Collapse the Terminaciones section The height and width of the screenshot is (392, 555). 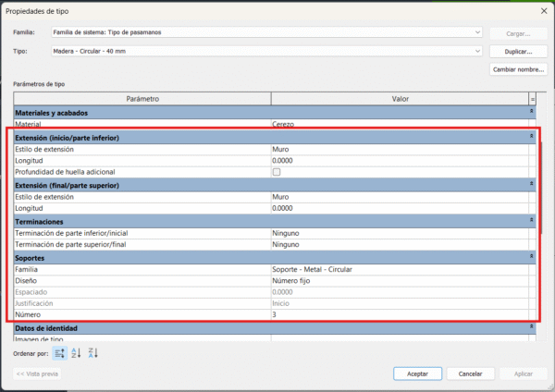(531, 222)
